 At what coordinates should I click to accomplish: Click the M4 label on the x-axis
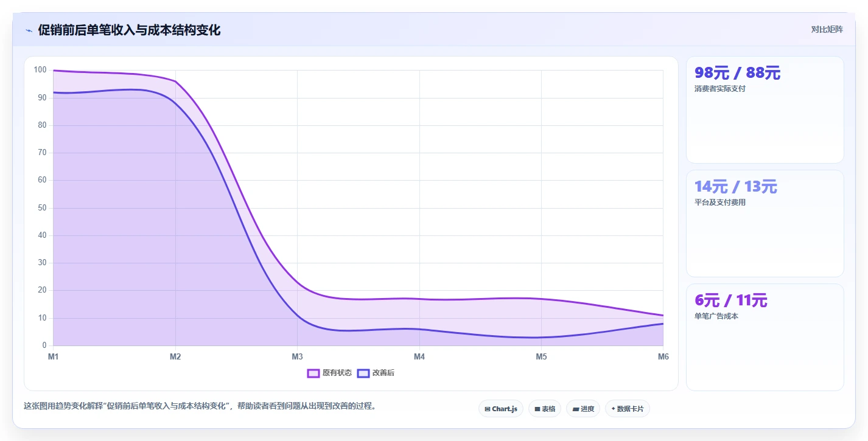pyautogui.click(x=419, y=356)
